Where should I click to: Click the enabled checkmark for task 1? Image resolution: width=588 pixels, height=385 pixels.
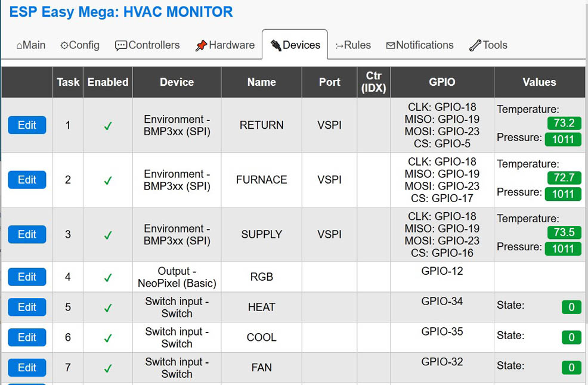[x=108, y=126]
